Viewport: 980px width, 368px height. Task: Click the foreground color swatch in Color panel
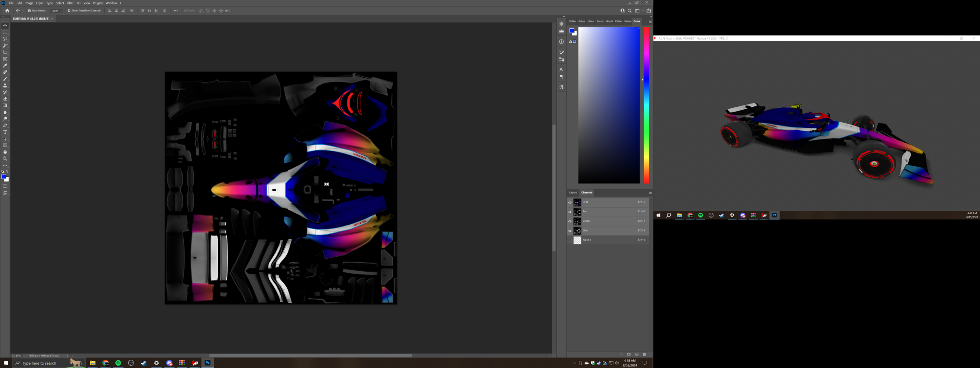pos(571,31)
